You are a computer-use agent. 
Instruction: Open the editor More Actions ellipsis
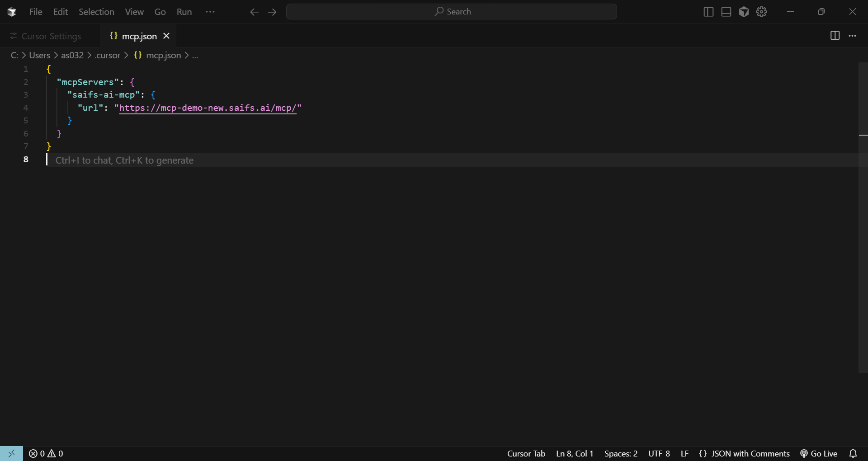pyautogui.click(x=852, y=35)
